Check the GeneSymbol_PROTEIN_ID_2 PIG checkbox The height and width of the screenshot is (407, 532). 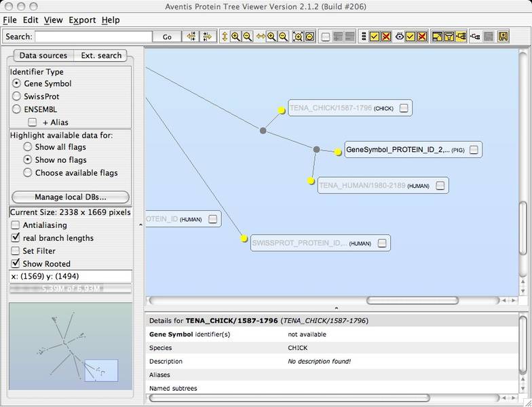coord(474,149)
